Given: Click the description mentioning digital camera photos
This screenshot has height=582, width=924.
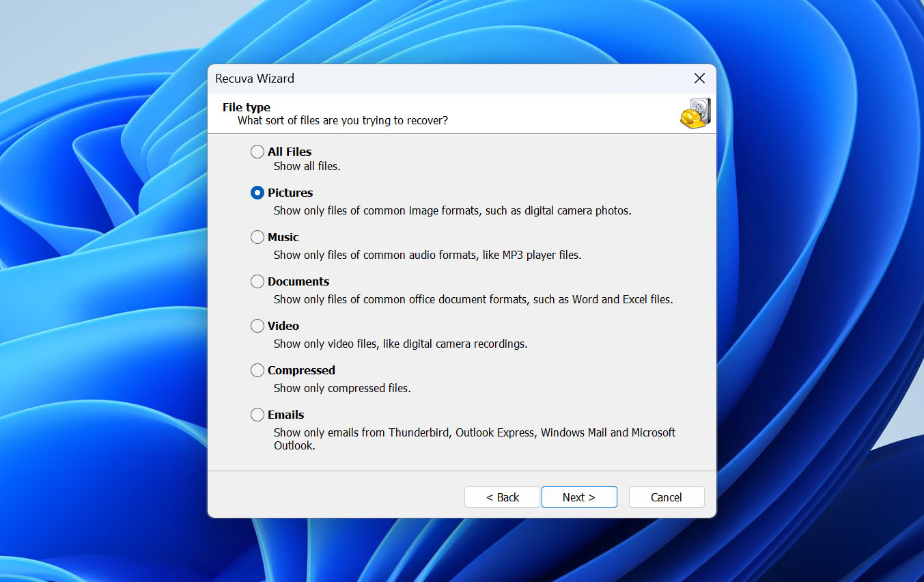Looking at the screenshot, I should pos(453,210).
